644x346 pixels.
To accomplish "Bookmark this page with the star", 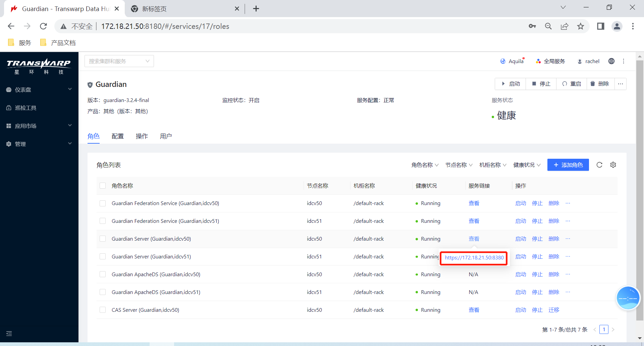I will click(x=581, y=26).
